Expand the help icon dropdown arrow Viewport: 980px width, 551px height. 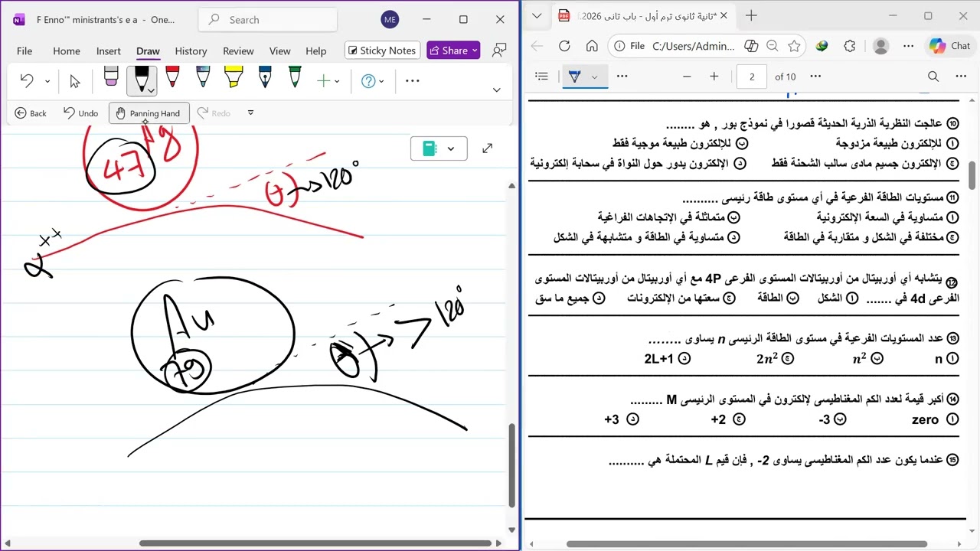(381, 81)
